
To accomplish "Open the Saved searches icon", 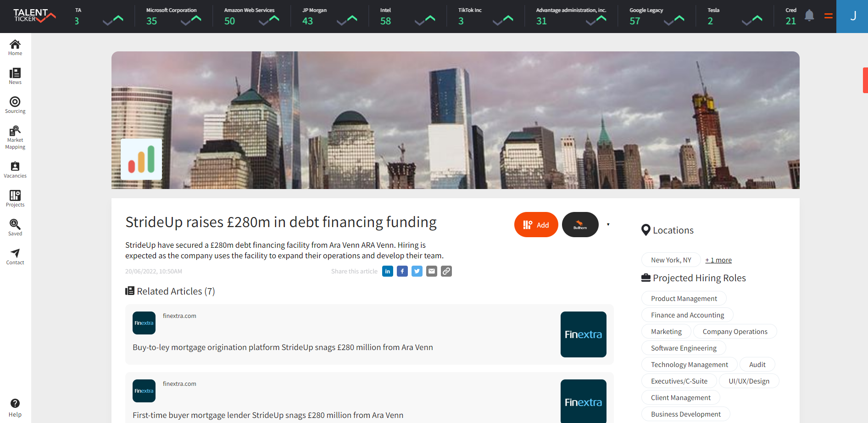I will click(15, 228).
